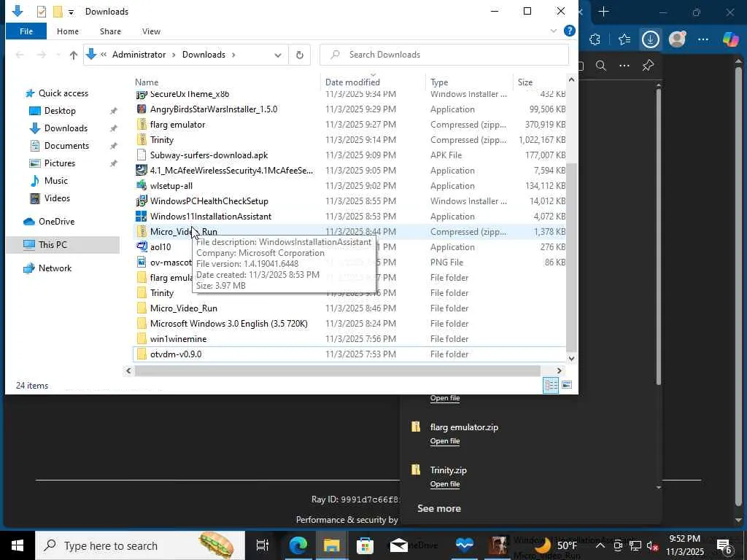Select Windows11InstallationAssistant icon

click(x=142, y=216)
